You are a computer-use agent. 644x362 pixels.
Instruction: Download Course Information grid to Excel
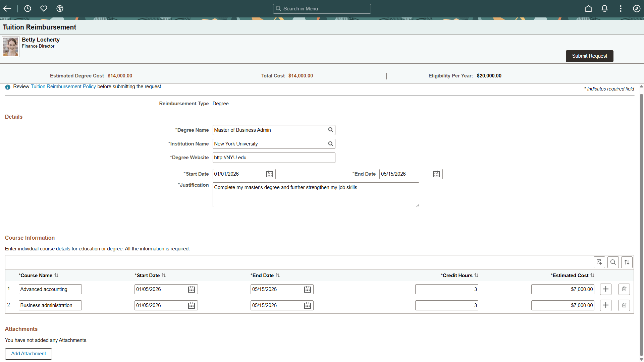(x=599, y=262)
